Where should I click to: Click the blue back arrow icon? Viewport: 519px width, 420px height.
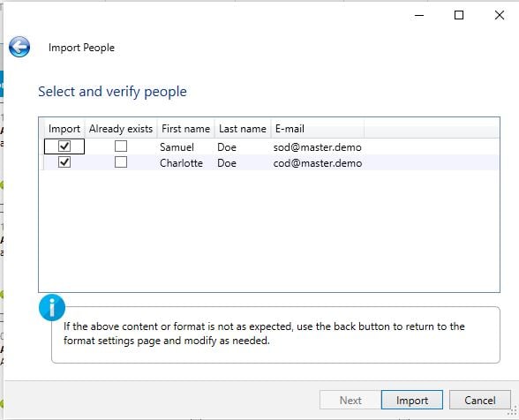(x=19, y=47)
